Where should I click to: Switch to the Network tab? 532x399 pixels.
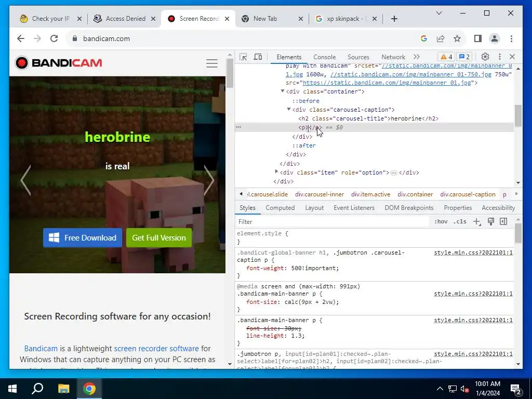(393, 57)
